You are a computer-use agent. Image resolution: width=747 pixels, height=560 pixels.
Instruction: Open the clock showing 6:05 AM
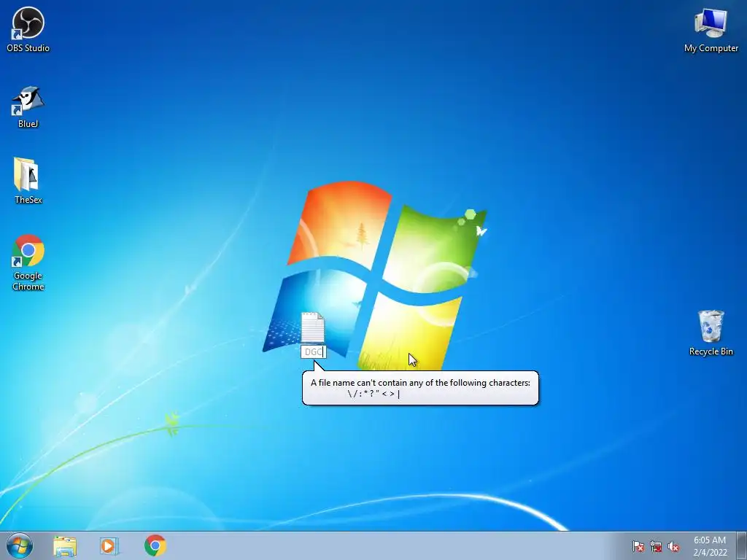710,546
